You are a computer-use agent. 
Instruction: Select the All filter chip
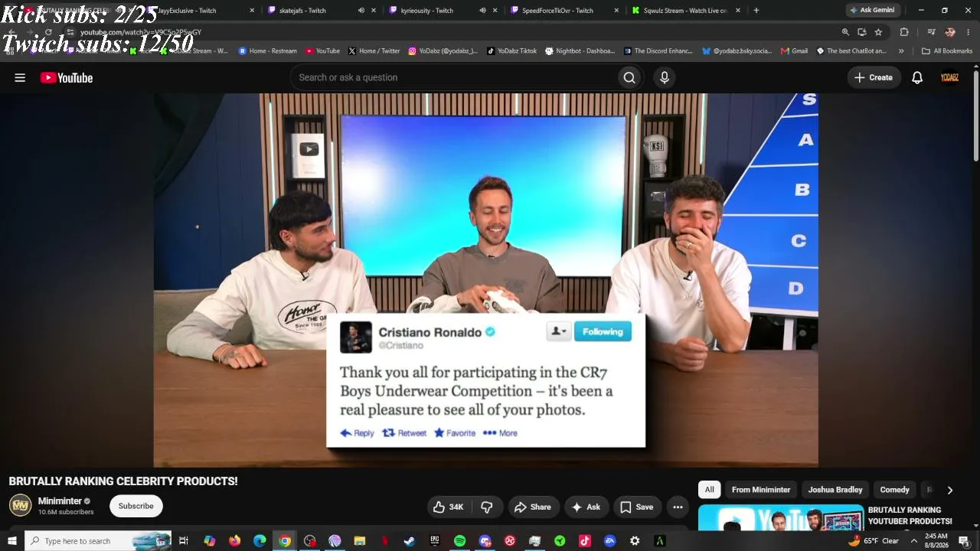tap(710, 490)
